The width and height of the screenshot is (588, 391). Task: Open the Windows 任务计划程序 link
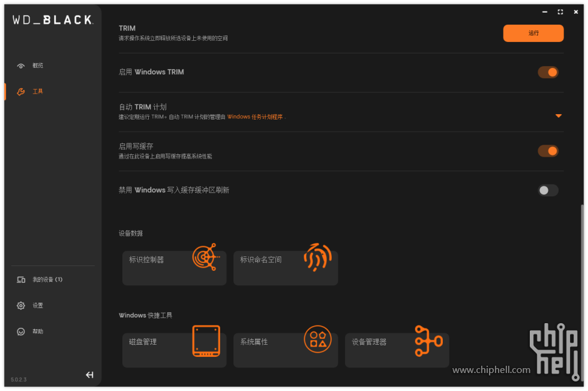click(255, 117)
